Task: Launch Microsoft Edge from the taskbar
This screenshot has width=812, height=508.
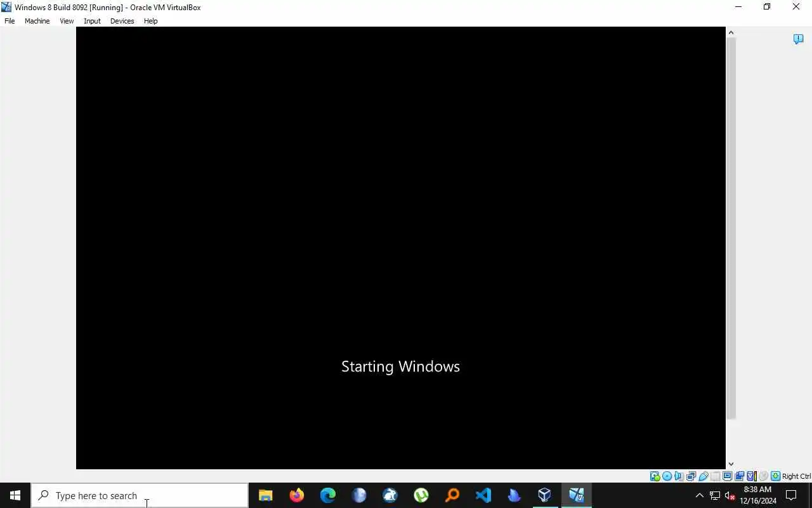Action: point(327,495)
